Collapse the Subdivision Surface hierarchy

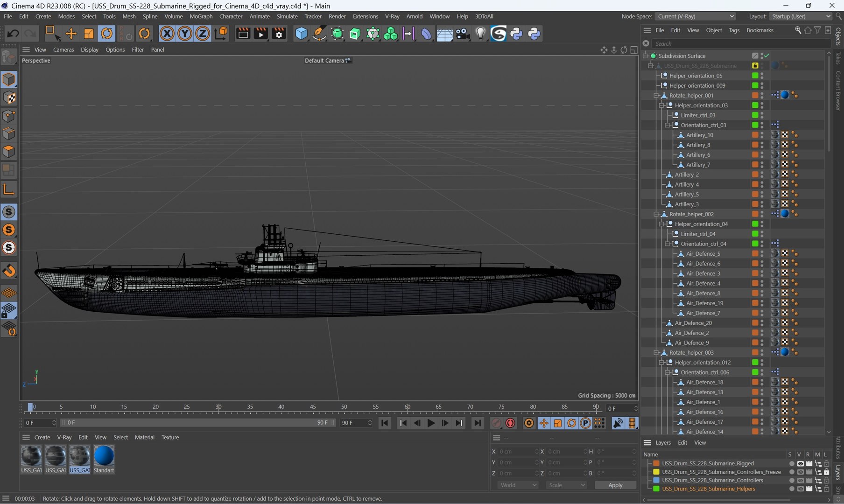click(645, 56)
